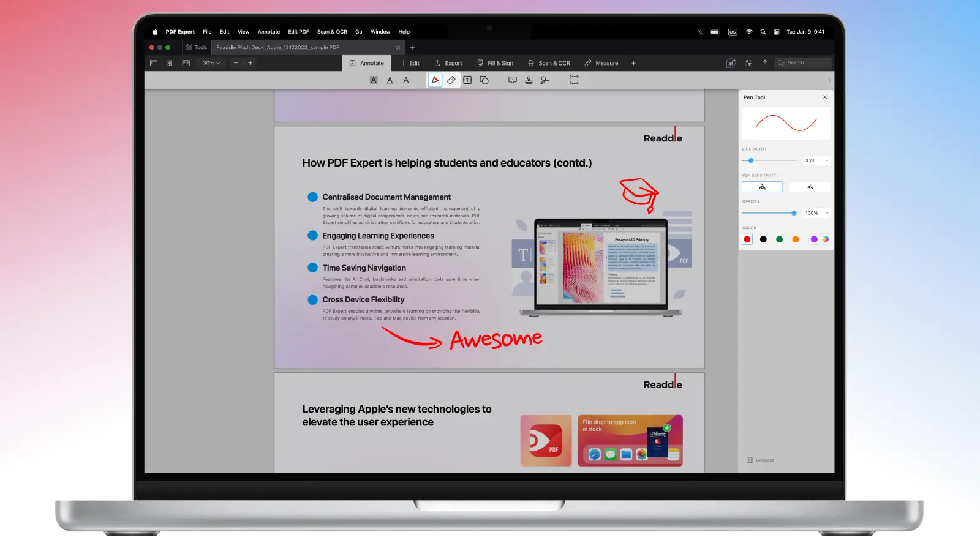Click the Collapse button
980x551 pixels.
click(761, 460)
